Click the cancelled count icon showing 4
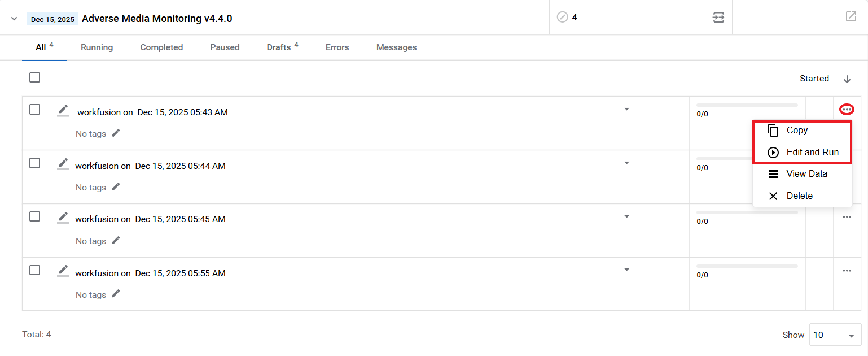Image resolution: width=868 pixels, height=356 pixels. pyautogui.click(x=562, y=18)
